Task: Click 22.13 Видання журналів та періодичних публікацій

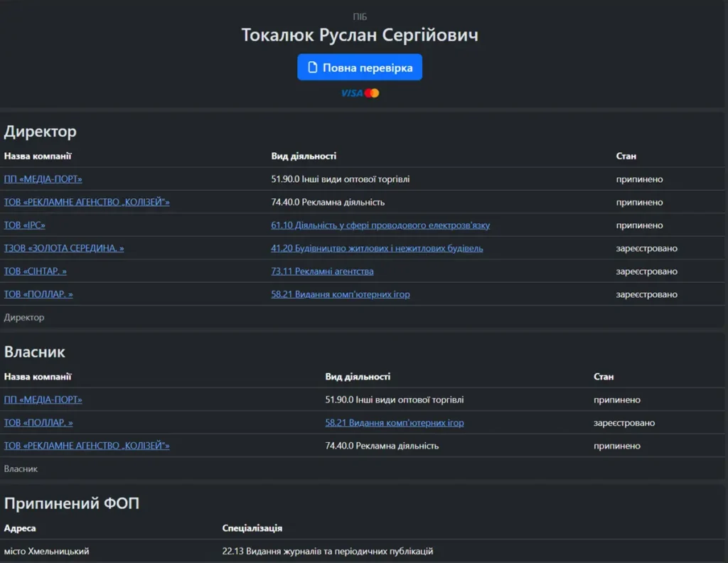Action: click(x=327, y=552)
